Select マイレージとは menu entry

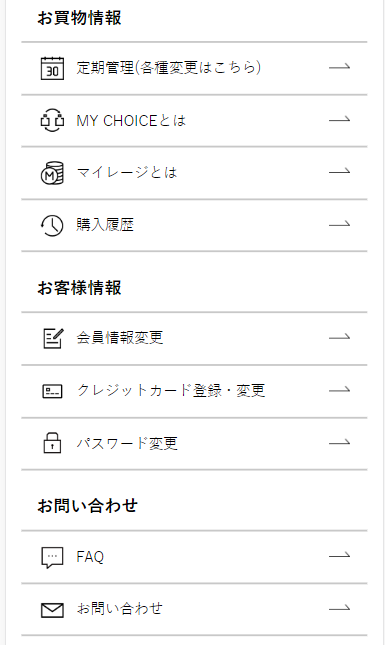127,172
